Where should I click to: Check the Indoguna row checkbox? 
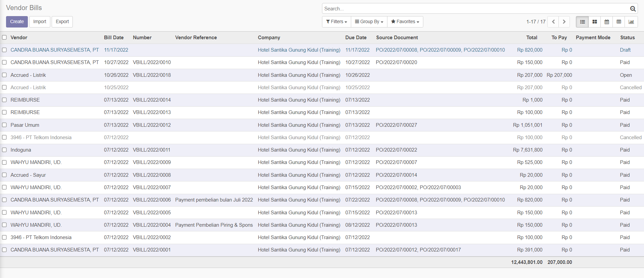tap(4, 150)
